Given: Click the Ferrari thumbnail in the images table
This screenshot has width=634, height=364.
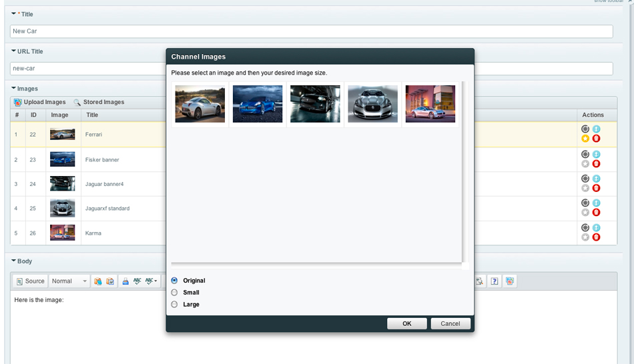Looking at the screenshot, I should pos(62,134).
